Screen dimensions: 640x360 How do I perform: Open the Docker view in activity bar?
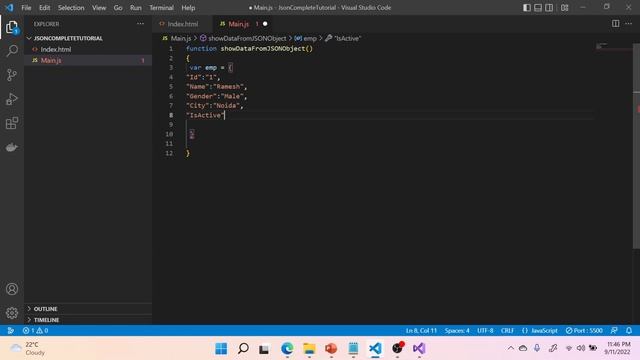12,147
